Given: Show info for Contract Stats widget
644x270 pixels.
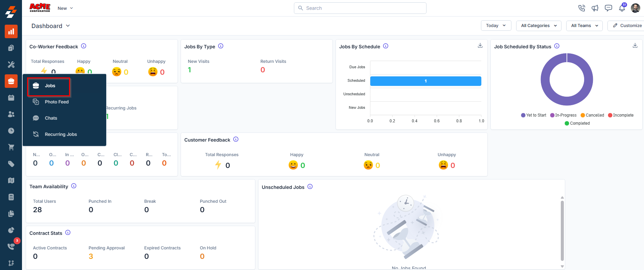Looking at the screenshot, I should (x=68, y=232).
